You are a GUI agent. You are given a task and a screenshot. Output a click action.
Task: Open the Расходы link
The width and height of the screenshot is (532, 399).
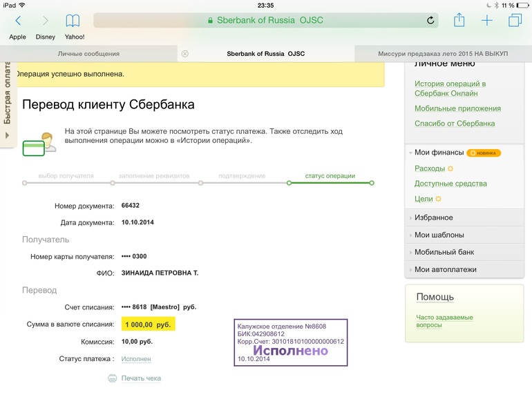[x=430, y=168]
